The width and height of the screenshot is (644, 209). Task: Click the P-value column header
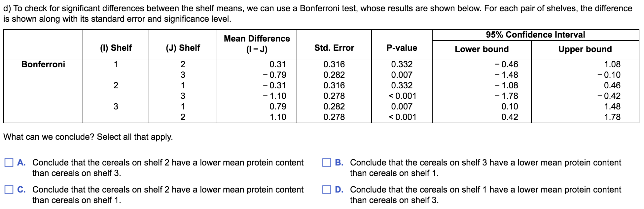coord(402,48)
